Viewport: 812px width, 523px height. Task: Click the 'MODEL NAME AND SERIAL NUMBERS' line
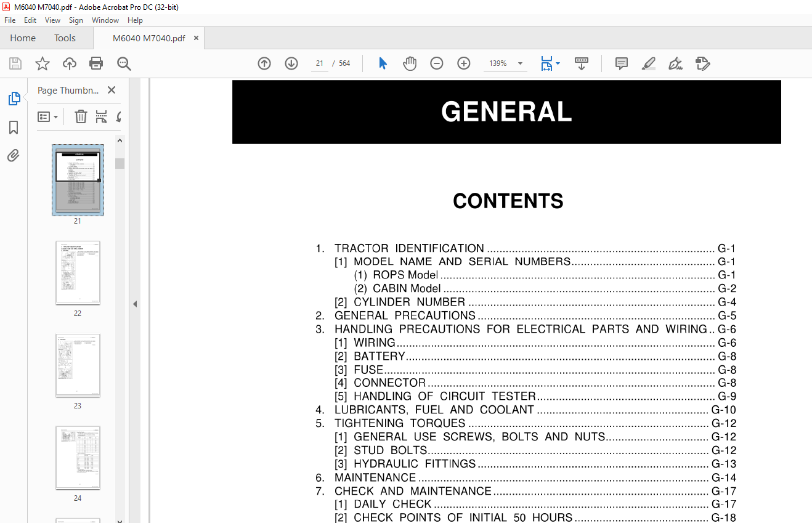pyautogui.click(x=462, y=262)
